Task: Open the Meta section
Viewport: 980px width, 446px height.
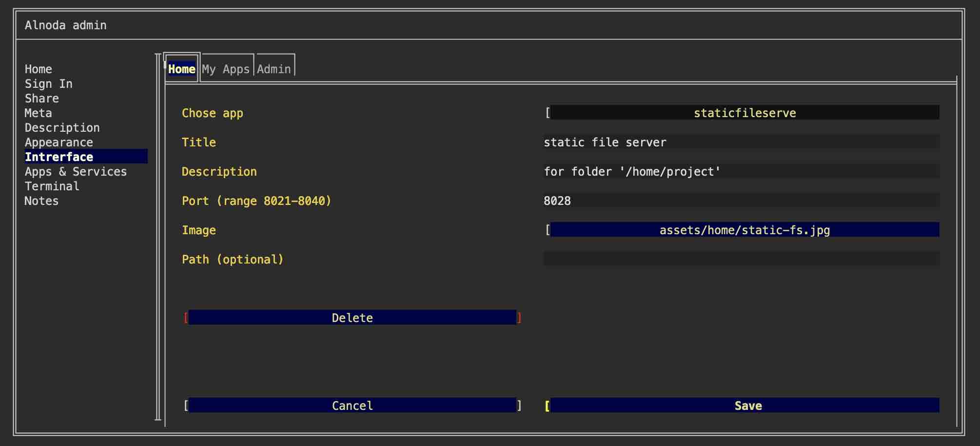Action: tap(39, 113)
